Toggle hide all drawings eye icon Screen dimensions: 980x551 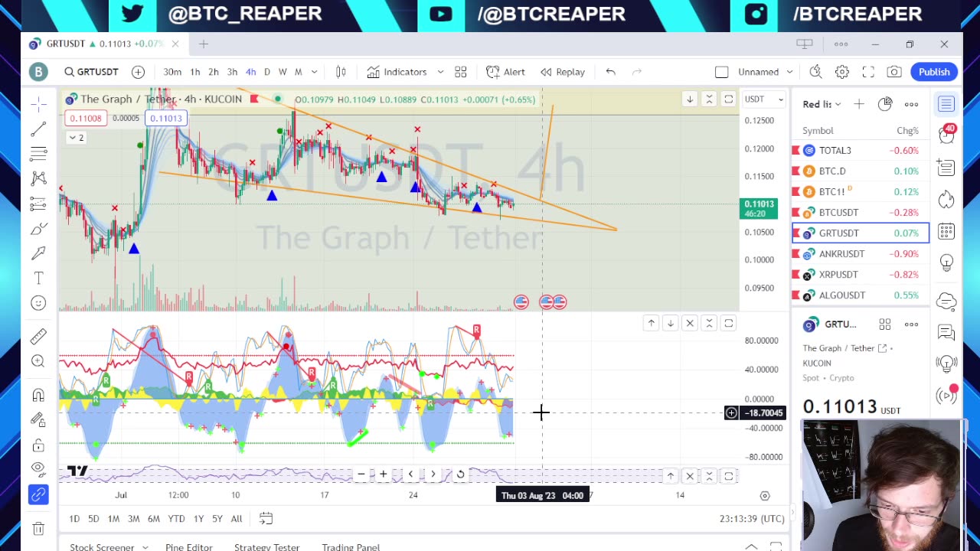38,468
